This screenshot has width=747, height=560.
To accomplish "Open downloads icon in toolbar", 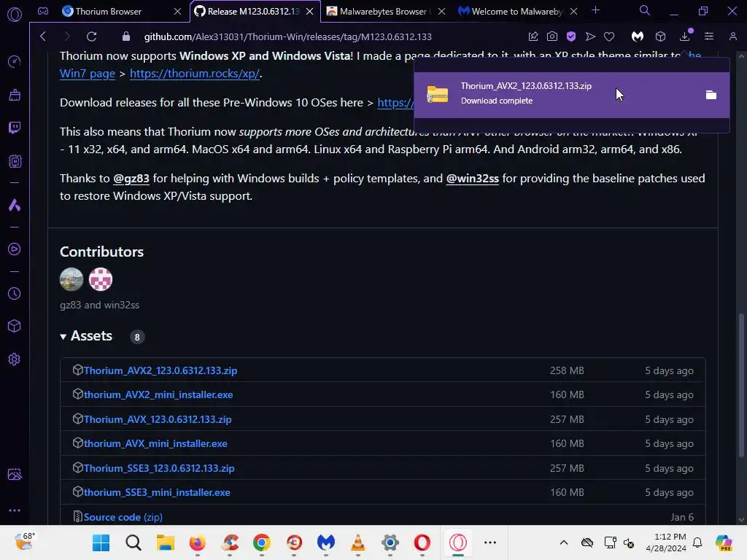I will [x=684, y=36].
